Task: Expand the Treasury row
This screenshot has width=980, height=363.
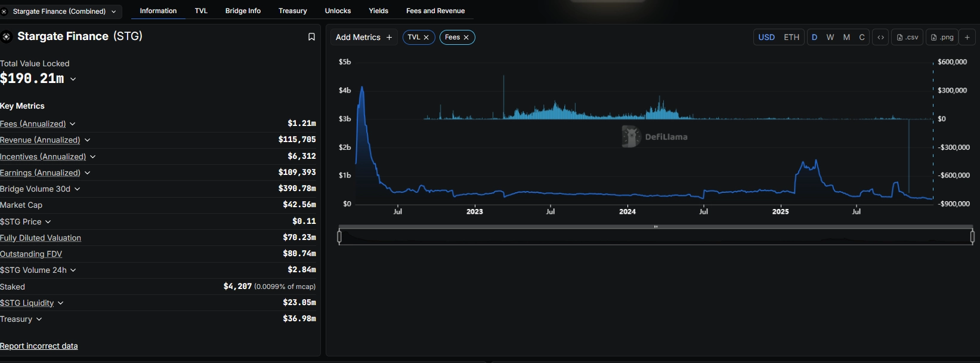Action: [x=39, y=319]
